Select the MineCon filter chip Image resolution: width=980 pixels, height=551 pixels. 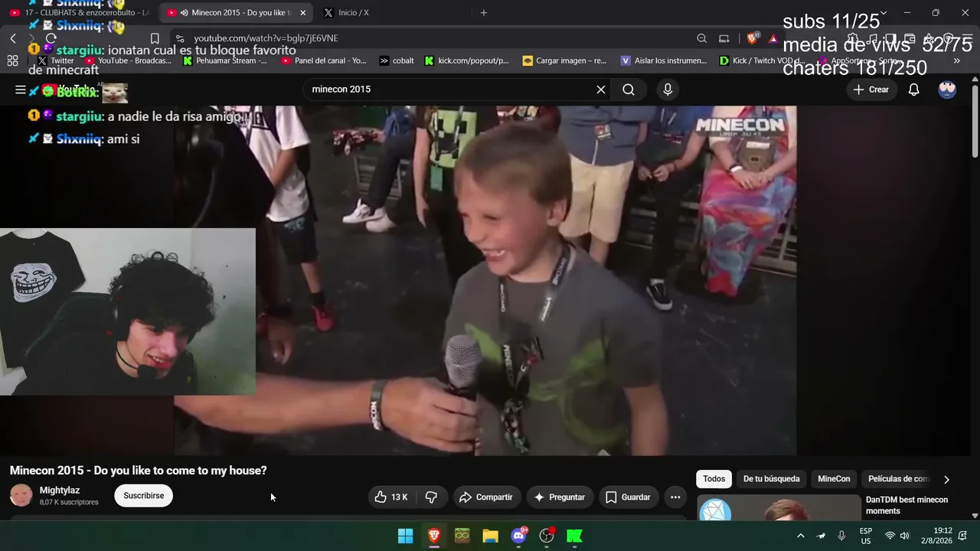(834, 479)
